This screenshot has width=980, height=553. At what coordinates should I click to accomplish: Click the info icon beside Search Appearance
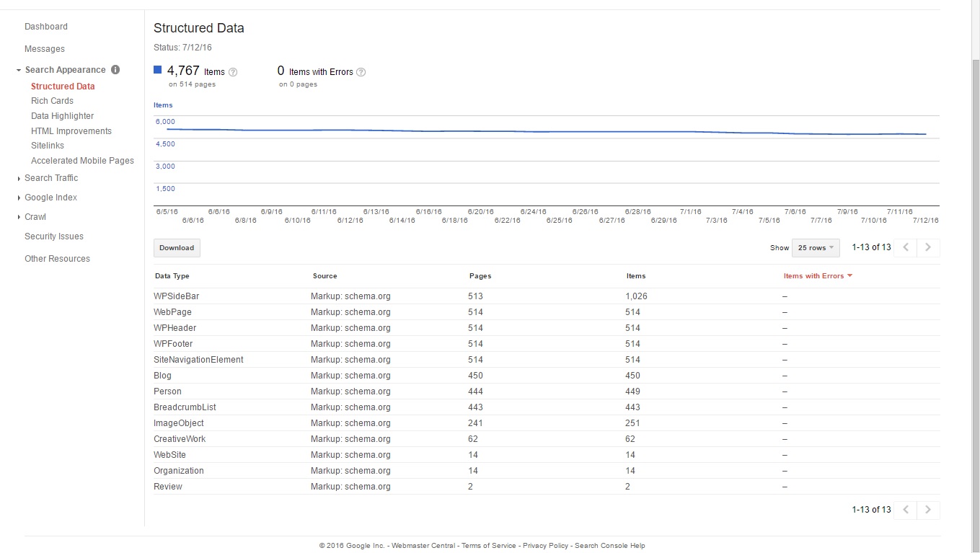pyautogui.click(x=115, y=70)
